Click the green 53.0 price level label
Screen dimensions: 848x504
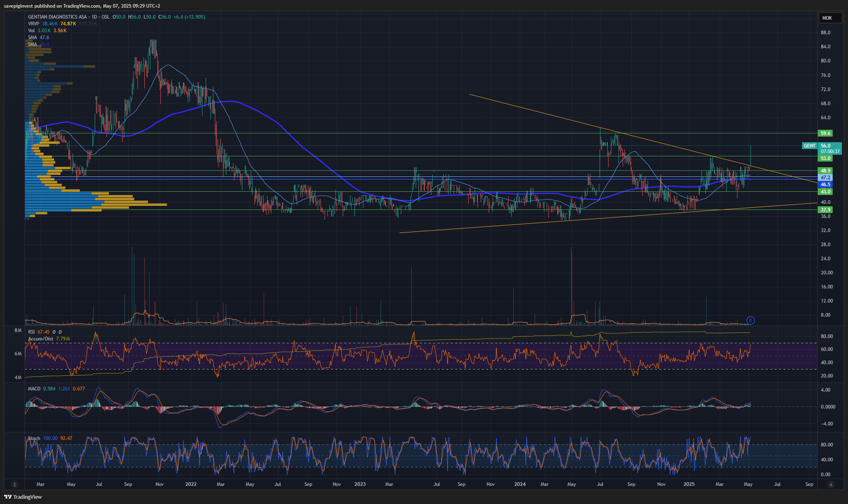(825, 158)
